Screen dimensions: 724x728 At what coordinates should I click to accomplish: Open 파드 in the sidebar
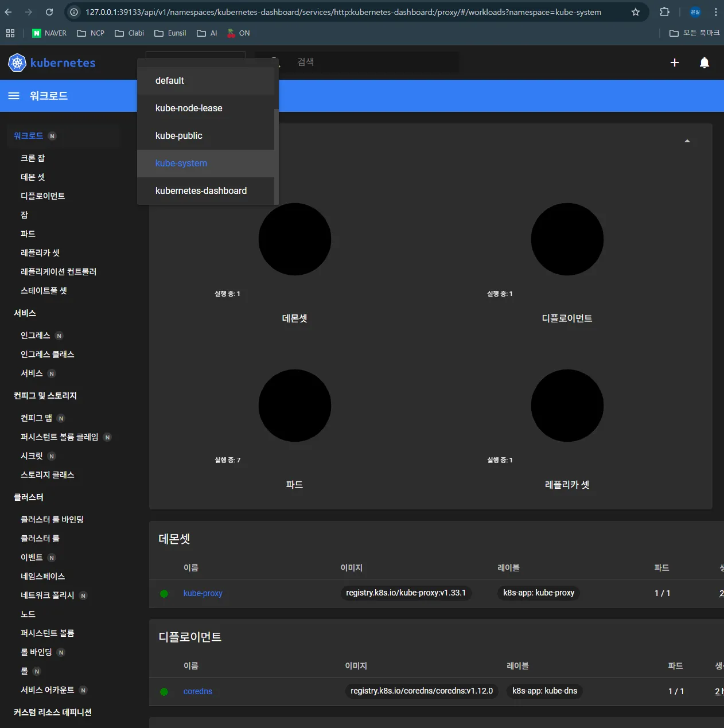[28, 234]
